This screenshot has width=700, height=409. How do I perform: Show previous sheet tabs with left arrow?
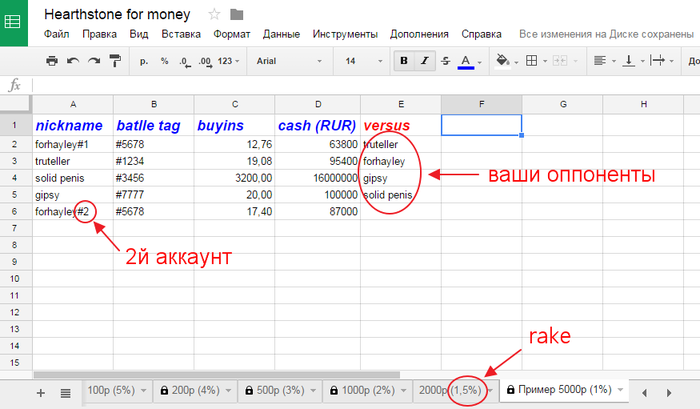pyautogui.click(x=644, y=393)
